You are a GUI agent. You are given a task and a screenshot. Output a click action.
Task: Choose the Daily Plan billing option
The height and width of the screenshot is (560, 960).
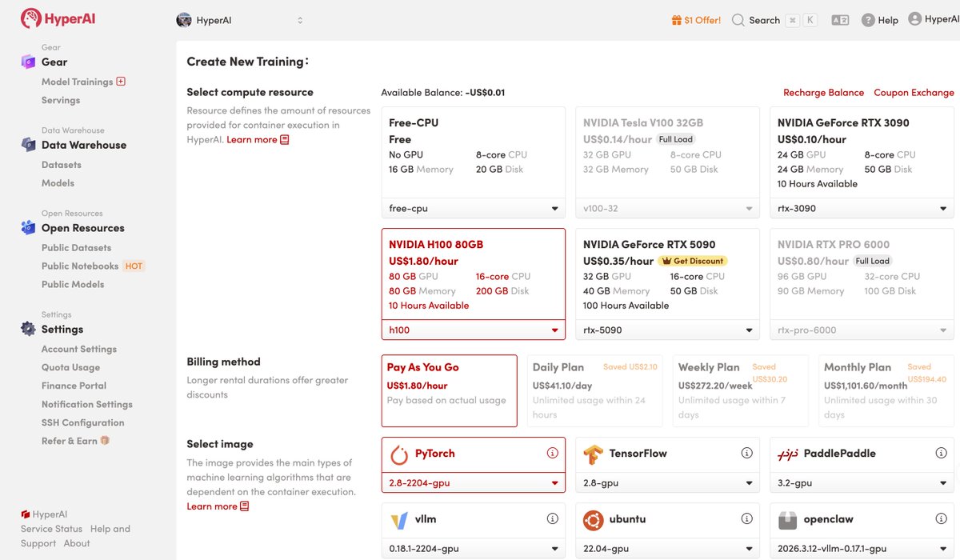pos(595,391)
